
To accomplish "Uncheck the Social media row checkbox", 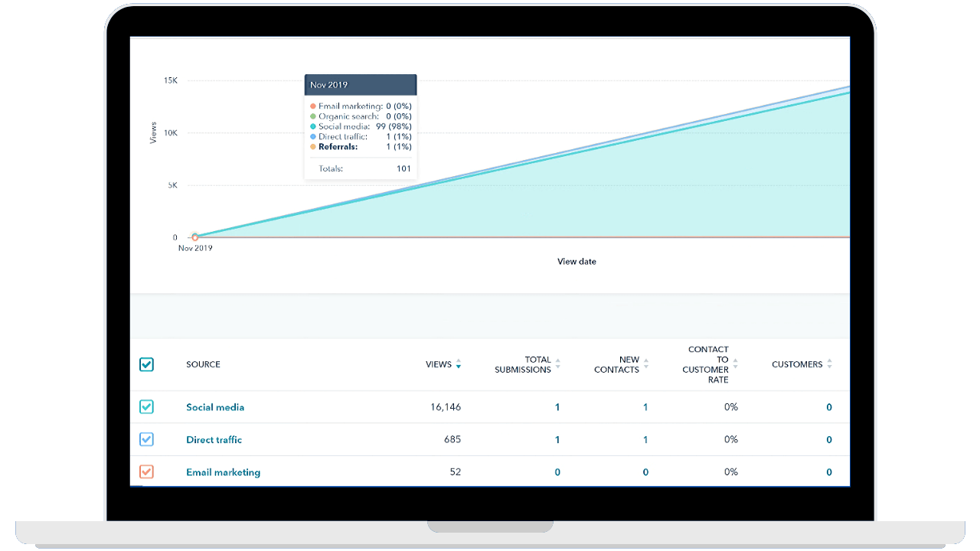I will pyautogui.click(x=146, y=406).
